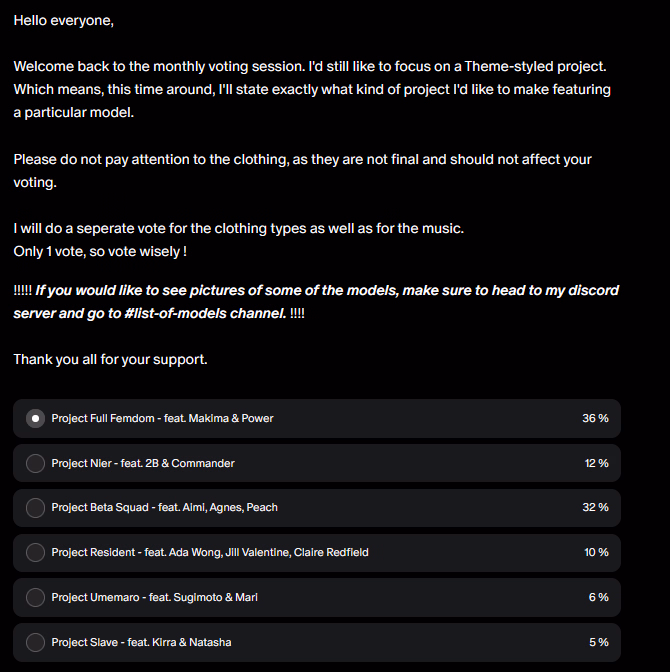Pick the Project Beta Squad radio button
The width and height of the screenshot is (670, 672).
36,507
